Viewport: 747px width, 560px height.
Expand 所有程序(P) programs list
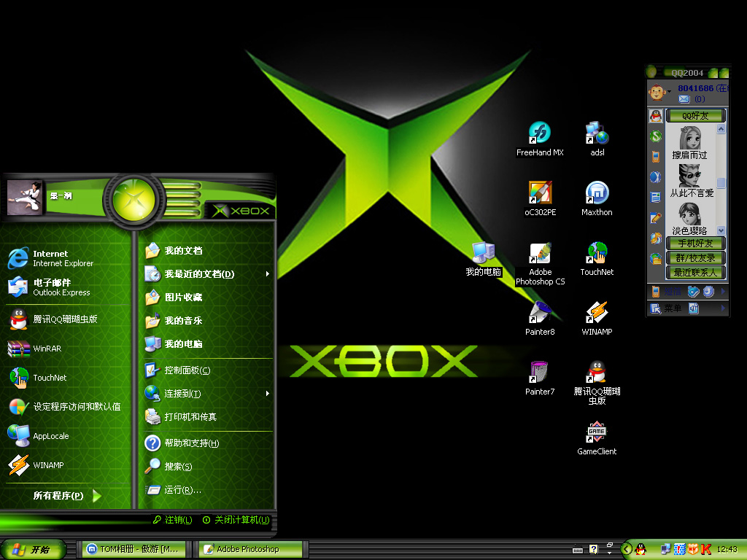click(66, 496)
